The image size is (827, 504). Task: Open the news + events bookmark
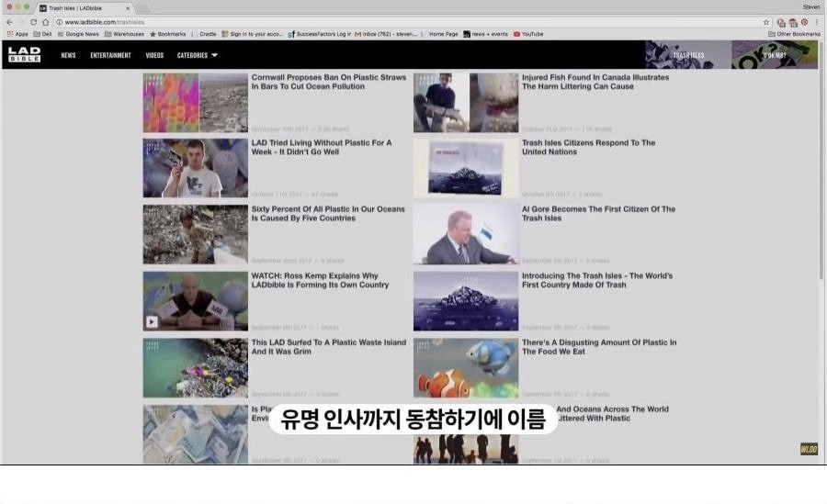[x=486, y=34]
